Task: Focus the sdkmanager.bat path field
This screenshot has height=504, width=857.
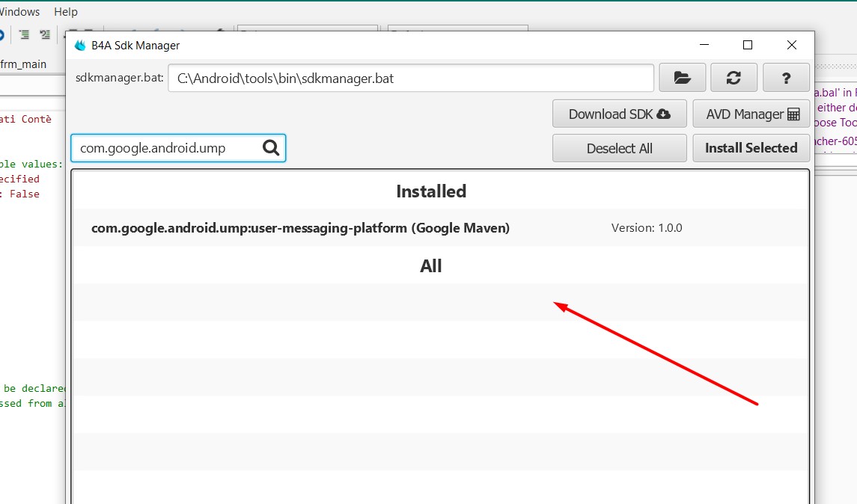Action: pos(410,78)
